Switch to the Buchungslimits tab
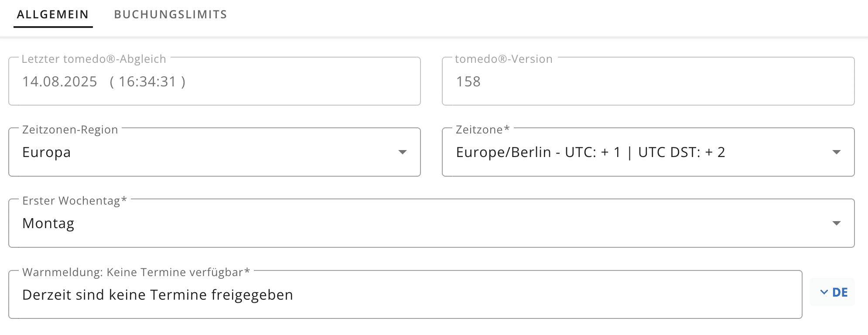The height and width of the screenshot is (335, 868). point(171,14)
